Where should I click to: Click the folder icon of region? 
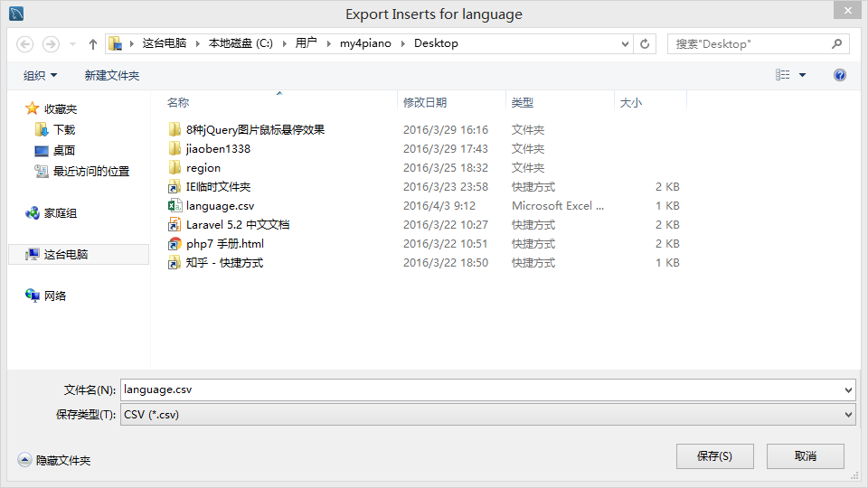[175, 167]
